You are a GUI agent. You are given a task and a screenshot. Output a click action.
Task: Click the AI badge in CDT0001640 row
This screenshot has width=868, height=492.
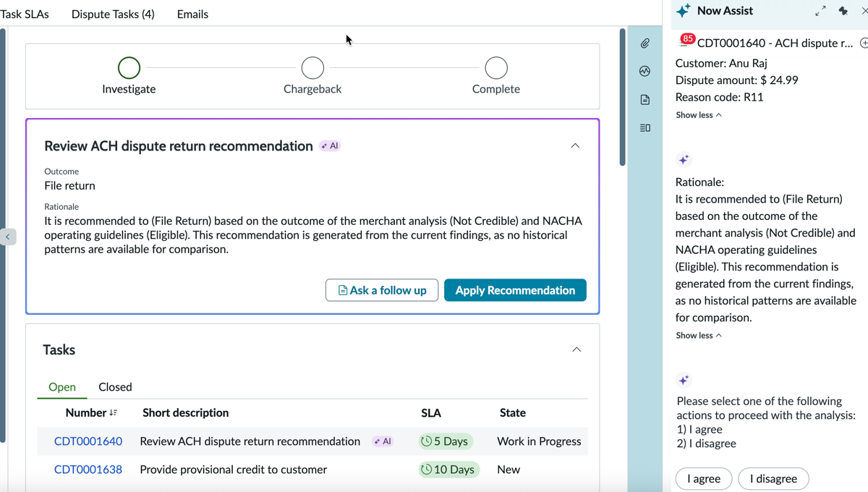point(383,441)
